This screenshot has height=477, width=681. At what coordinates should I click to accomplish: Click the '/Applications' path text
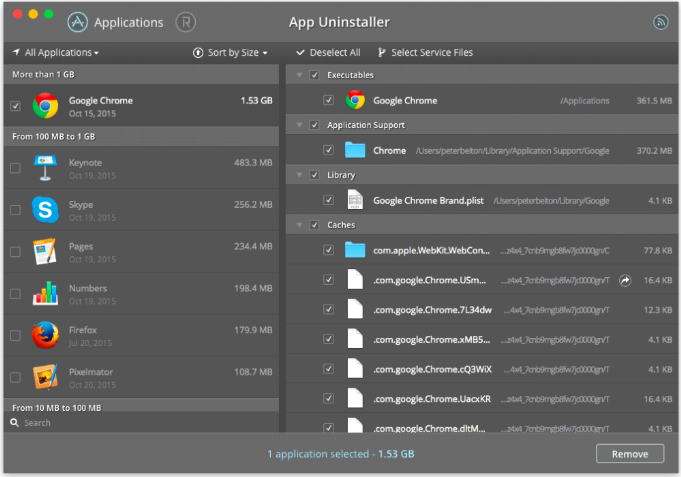pos(585,101)
